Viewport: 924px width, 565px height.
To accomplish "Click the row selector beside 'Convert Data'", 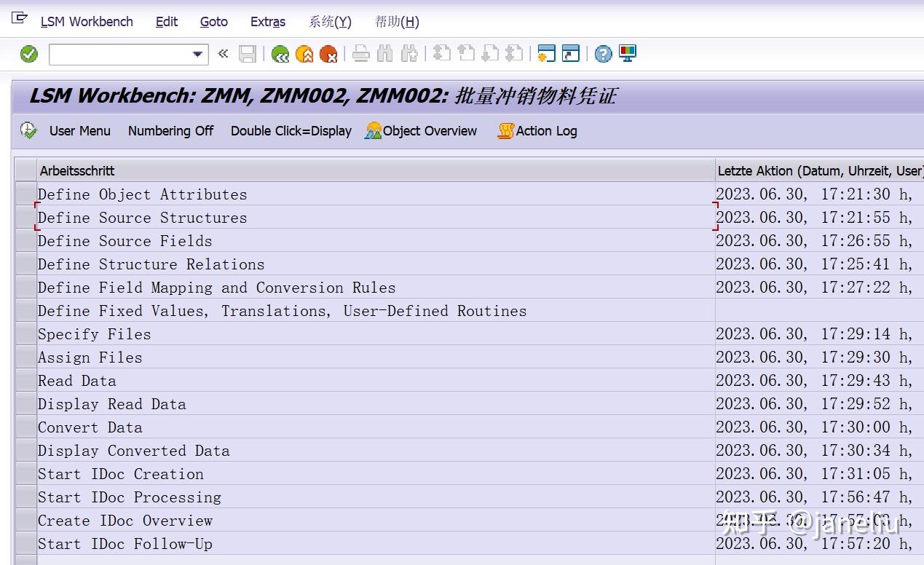I will 26,427.
